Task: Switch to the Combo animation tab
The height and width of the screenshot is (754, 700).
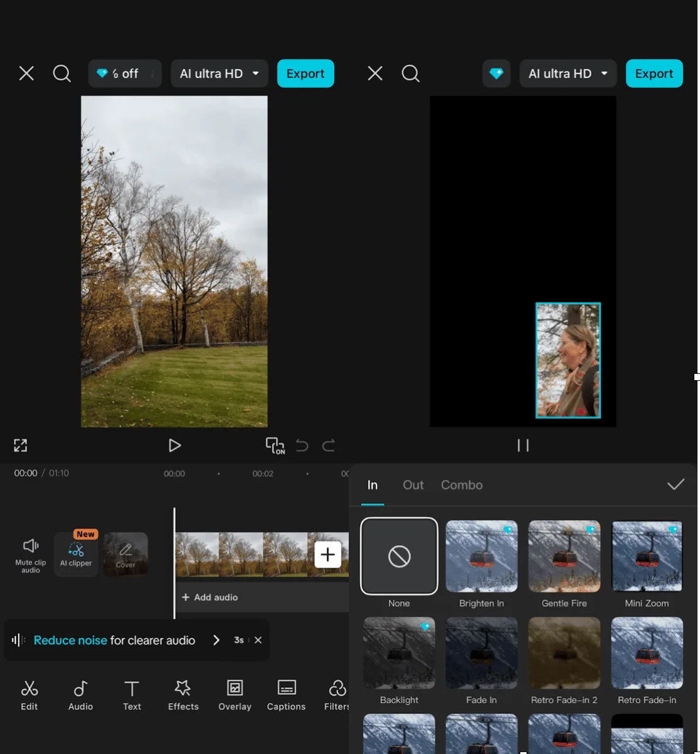Action: (462, 485)
